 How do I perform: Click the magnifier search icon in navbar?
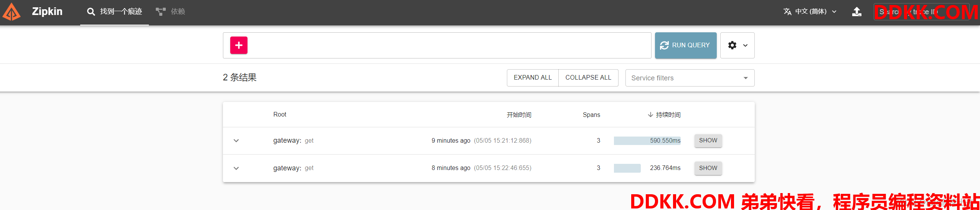click(x=91, y=12)
